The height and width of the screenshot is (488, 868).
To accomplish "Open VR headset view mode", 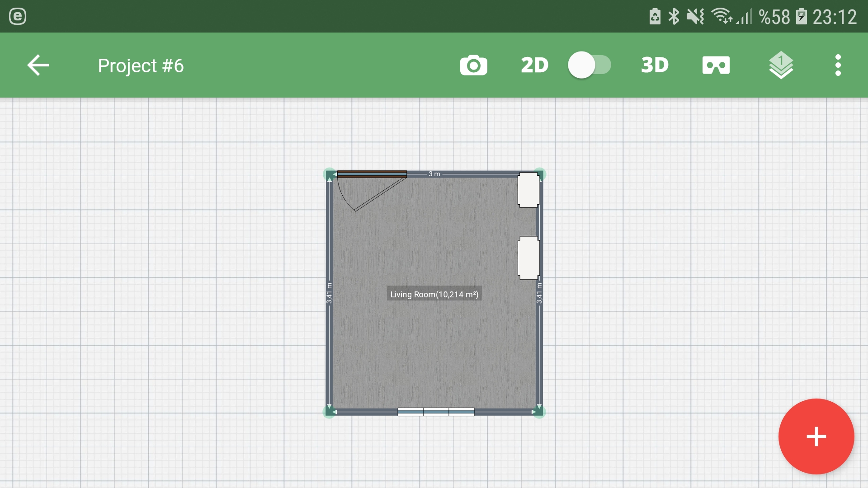I will pyautogui.click(x=716, y=66).
